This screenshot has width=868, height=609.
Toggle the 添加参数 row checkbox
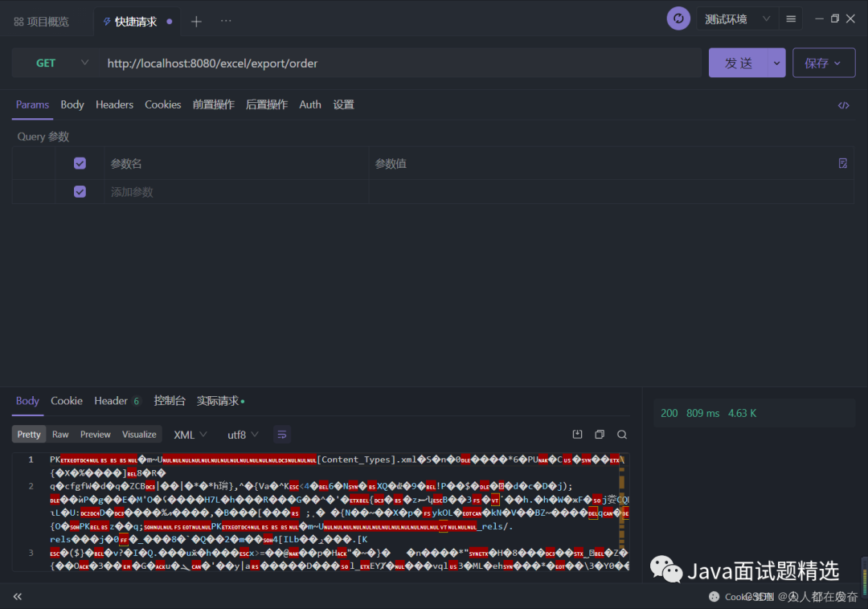(80, 191)
